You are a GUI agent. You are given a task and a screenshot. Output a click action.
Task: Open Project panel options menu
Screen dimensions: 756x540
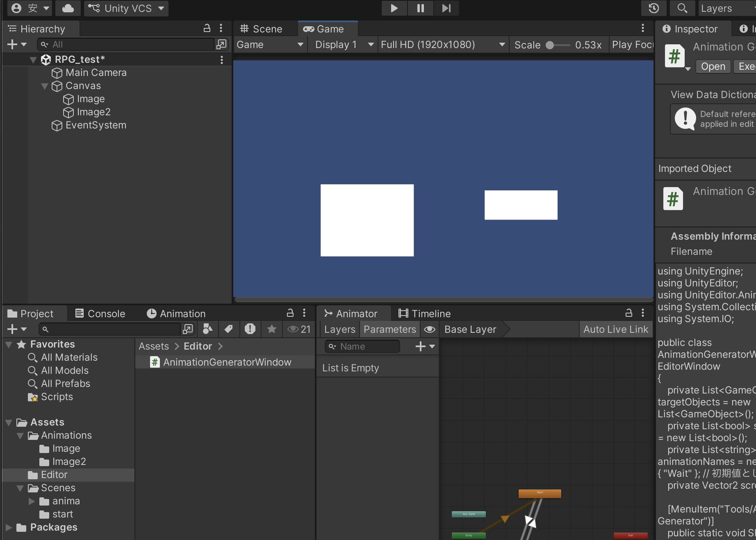coord(304,313)
